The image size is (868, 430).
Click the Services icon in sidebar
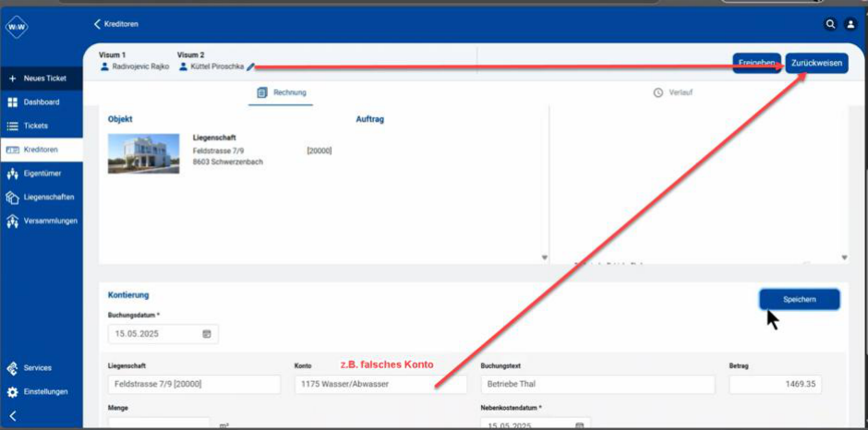coord(13,368)
